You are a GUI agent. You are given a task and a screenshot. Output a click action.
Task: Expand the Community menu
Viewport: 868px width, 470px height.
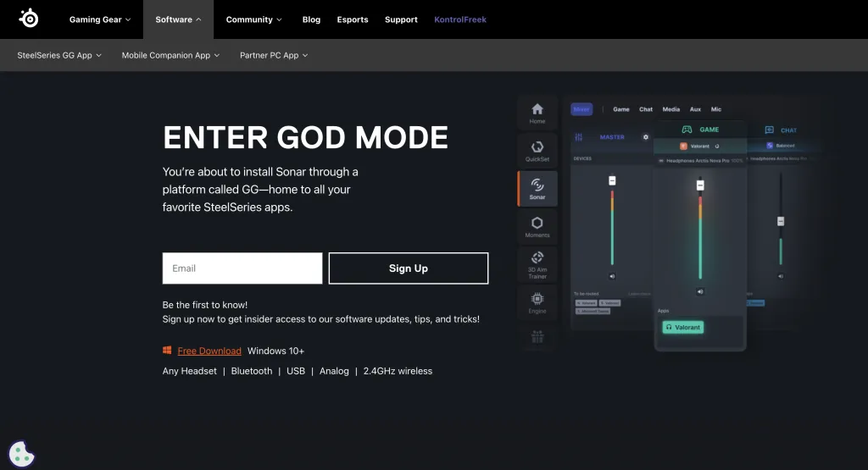coord(253,19)
